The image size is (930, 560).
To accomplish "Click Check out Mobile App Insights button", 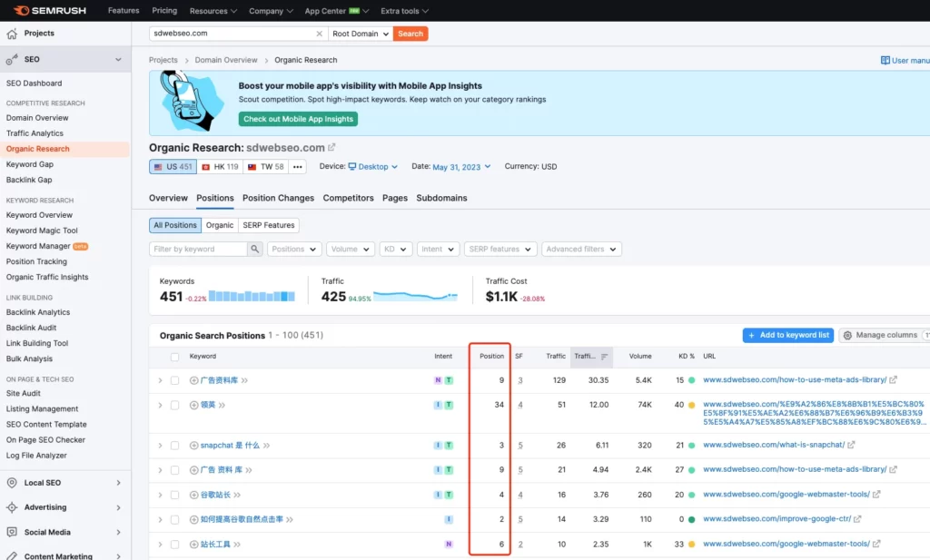I will click(x=298, y=119).
